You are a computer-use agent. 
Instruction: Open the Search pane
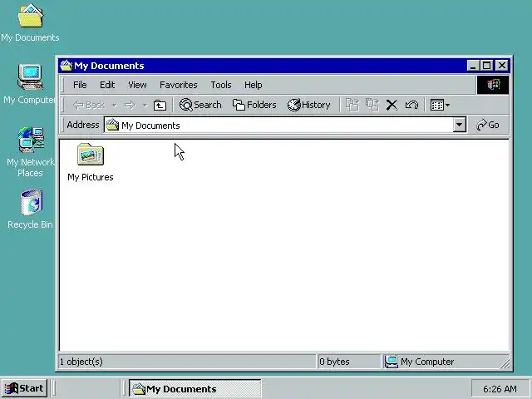pyautogui.click(x=200, y=105)
